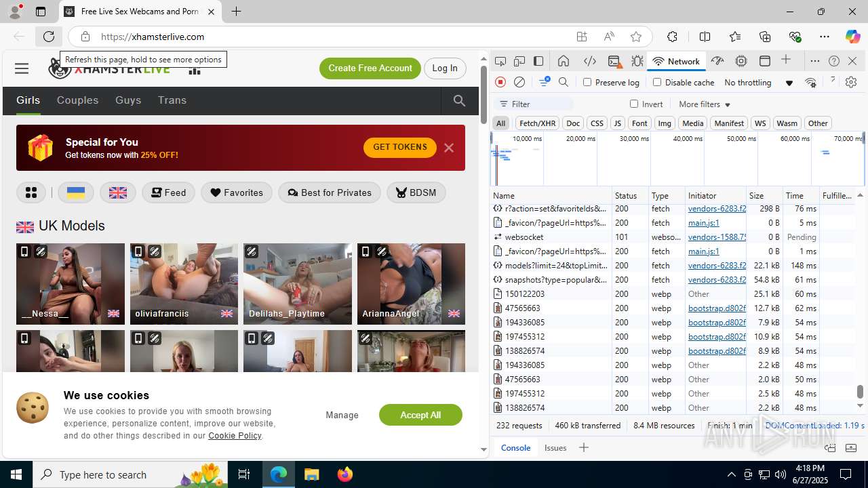Sort requests by Size column header

pyautogui.click(x=764, y=195)
